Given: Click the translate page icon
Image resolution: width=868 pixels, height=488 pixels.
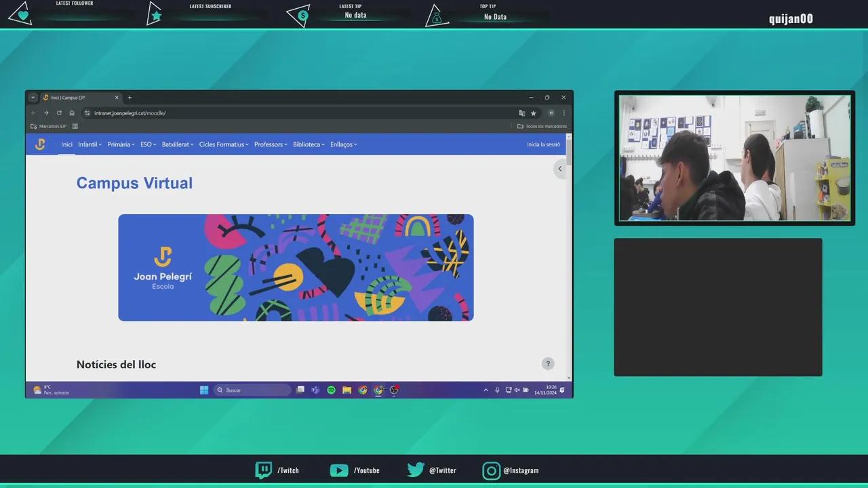Looking at the screenshot, I should coord(521,113).
